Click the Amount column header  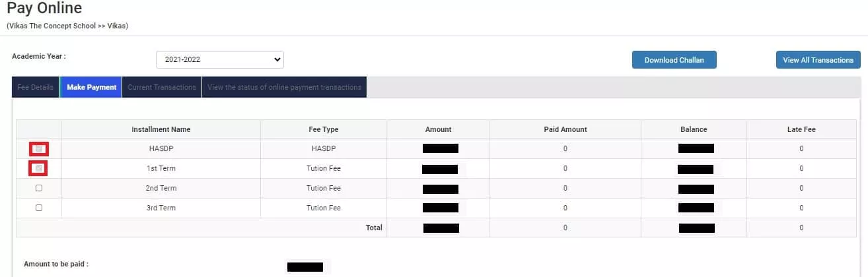(x=439, y=129)
